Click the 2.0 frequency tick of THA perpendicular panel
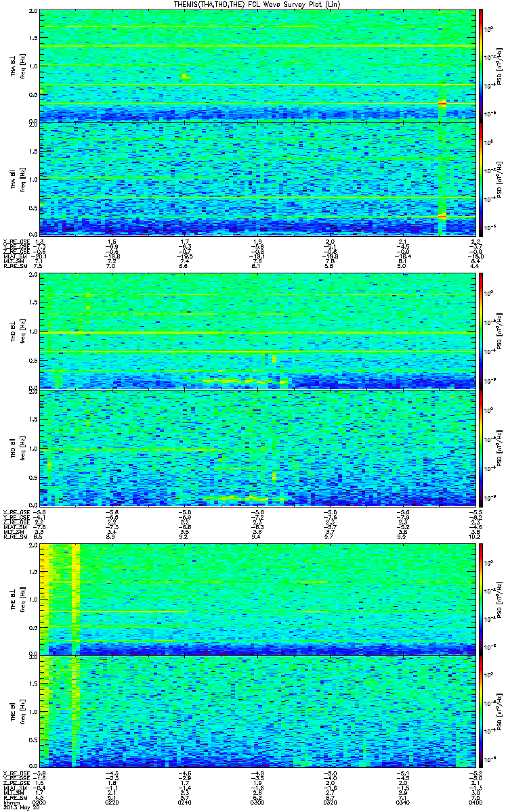This screenshot has height=812, width=508. tap(35, 12)
